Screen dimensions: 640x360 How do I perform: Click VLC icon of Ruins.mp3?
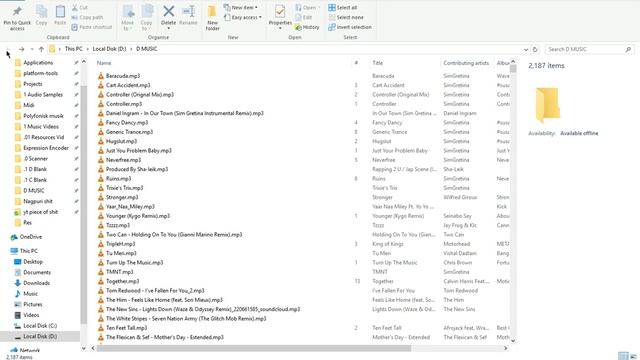[x=101, y=178]
